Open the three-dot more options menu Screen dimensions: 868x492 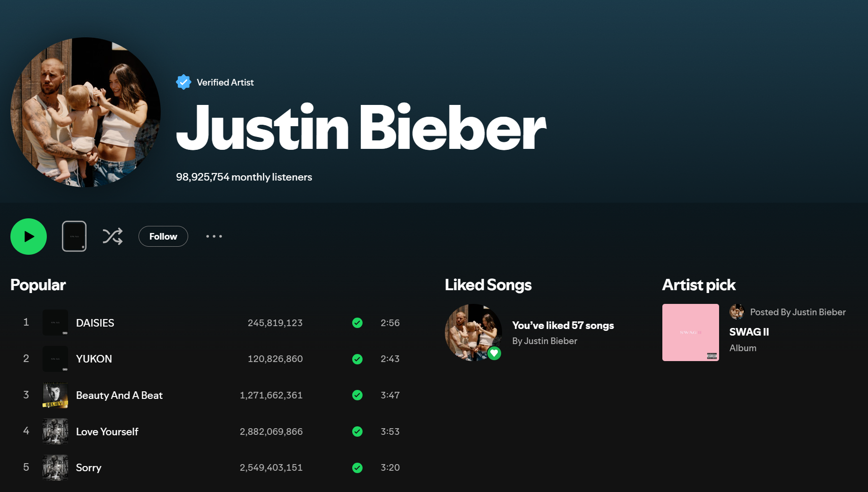point(214,236)
